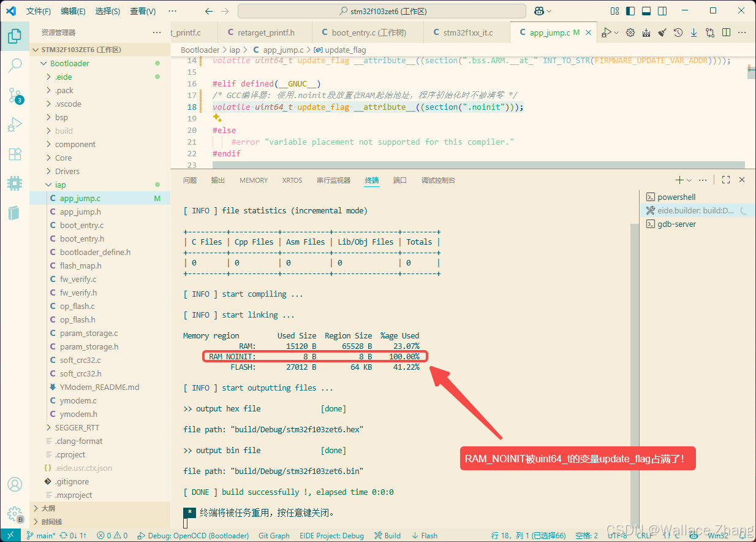Viewport: 756px width, 542px height.
Task: Expand the bsp folder
Action: pos(100,117)
